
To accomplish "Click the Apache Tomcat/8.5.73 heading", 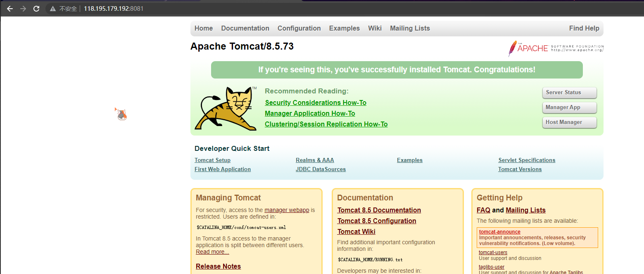I will 242,46.
